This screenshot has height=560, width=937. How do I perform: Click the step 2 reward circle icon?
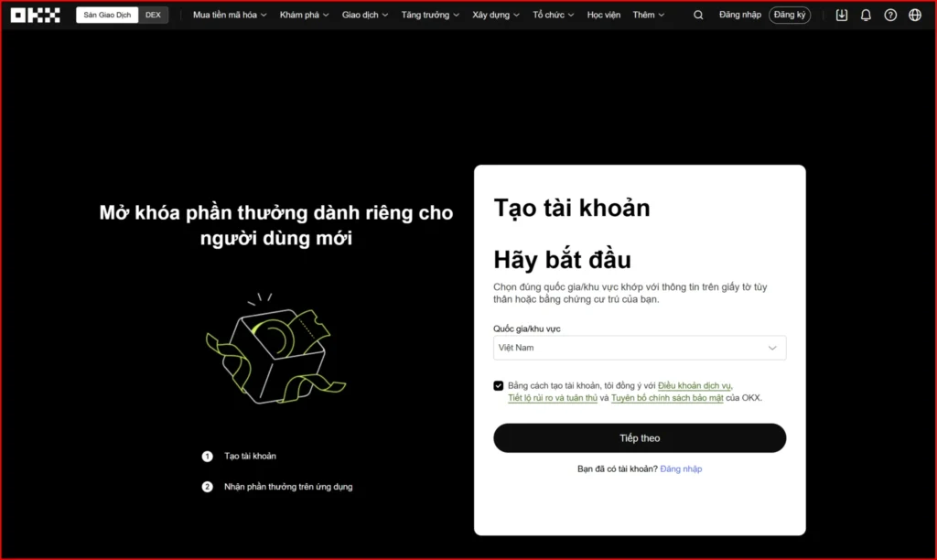pyautogui.click(x=206, y=487)
